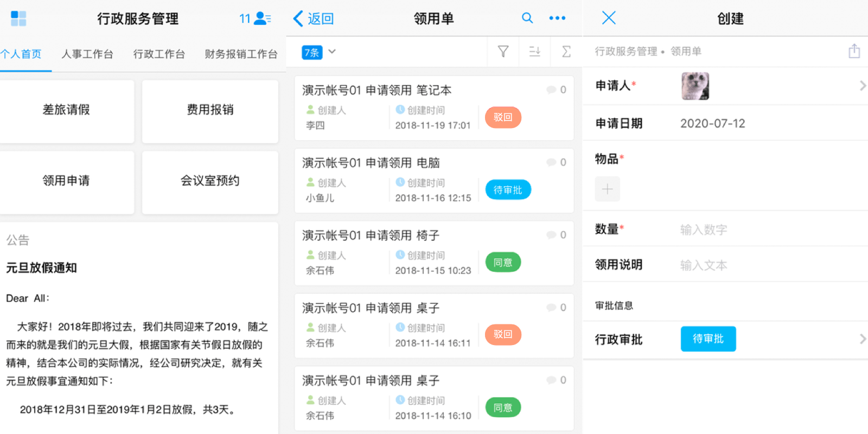Viewport: 868px width, 434px height.
Task: Open the filter funnel icon
Action: [x=503, y=52]
